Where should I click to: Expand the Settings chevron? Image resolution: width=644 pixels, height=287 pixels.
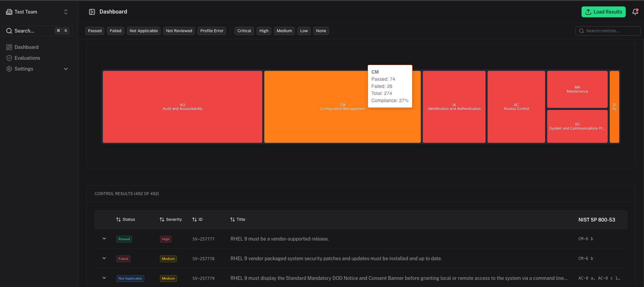(x=66, y=69)
